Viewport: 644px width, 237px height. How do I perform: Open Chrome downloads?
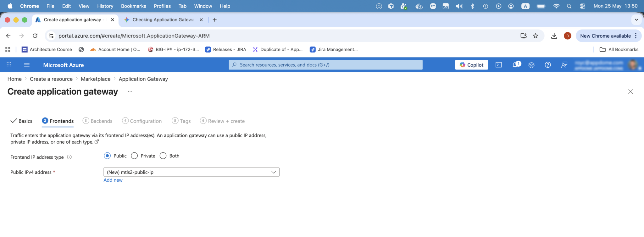(554, 36)
